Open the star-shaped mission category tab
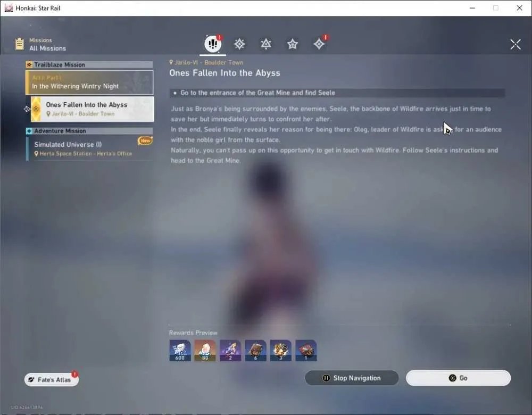Image resolution: width=532 pixels, height=415 pixels. pyautogui.click(x=293, y=44)
